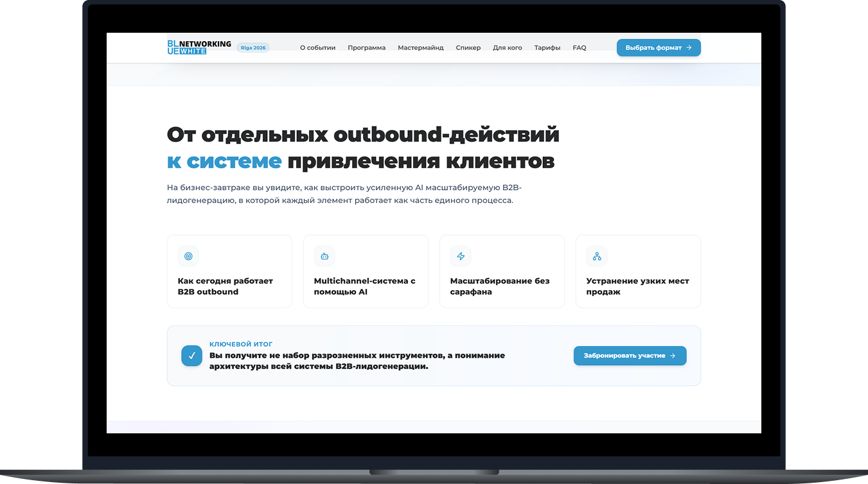Click the 'КЛЮЧЕВОЙ ИТОГ' label

[241, 345]
